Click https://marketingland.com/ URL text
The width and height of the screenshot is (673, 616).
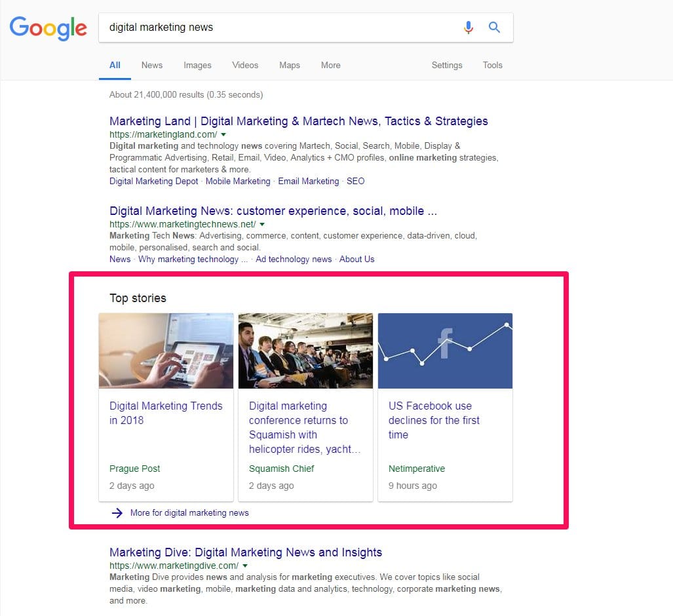coord(163,135)
